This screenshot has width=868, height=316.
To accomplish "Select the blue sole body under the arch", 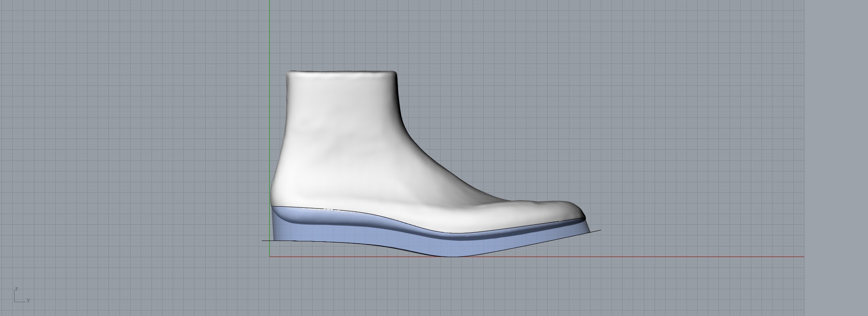I will (395, 240).
